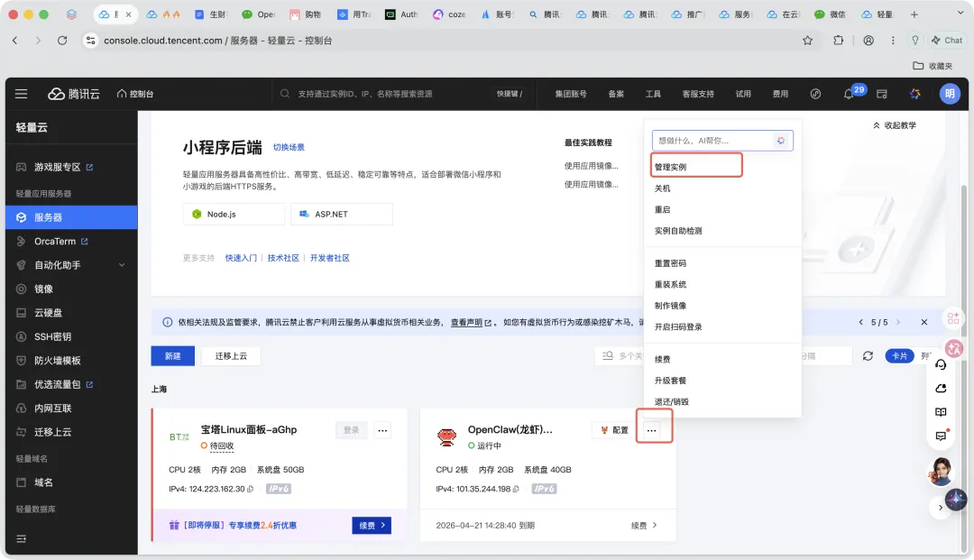Choose 关机 from instance menu
This screenshot has width=974, height=560.
point(662,188)
